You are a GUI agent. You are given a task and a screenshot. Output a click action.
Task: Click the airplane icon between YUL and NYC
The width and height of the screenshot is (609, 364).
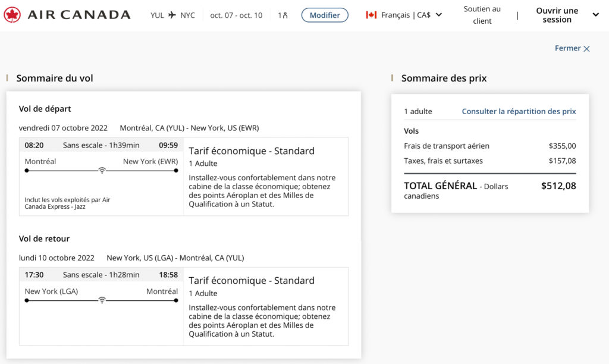(172, 15)
